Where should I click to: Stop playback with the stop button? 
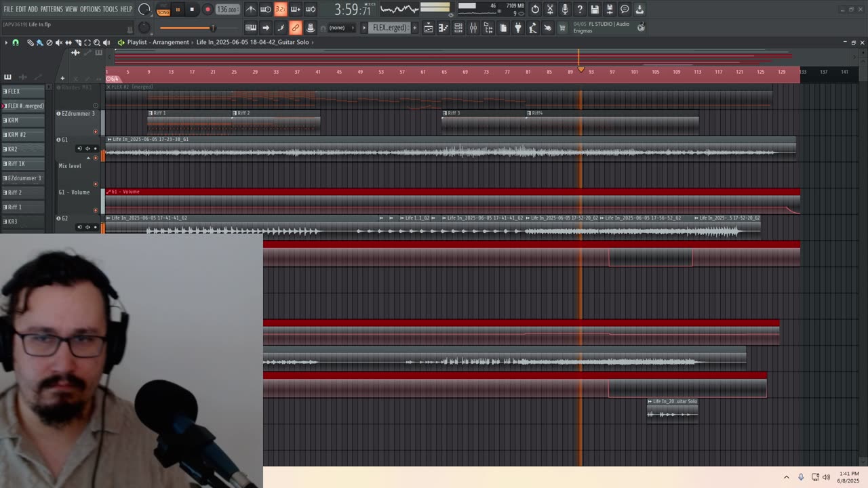tap(192, 9)
